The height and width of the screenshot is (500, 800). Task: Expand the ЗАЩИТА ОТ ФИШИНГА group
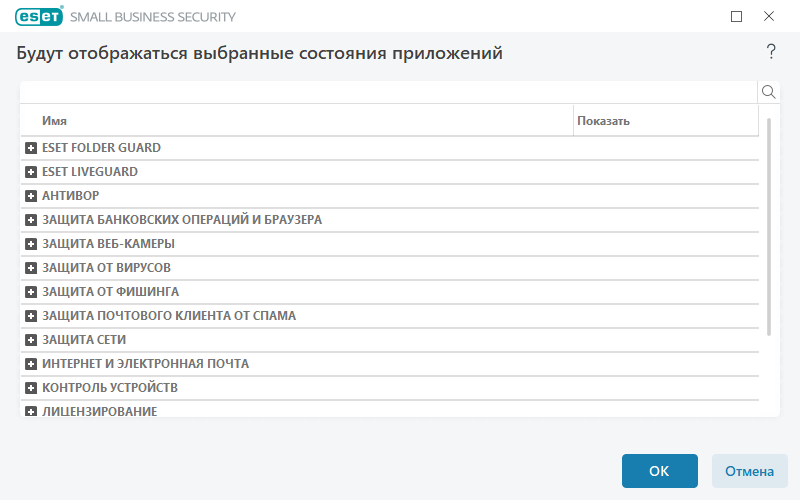(x=31, y=292)
